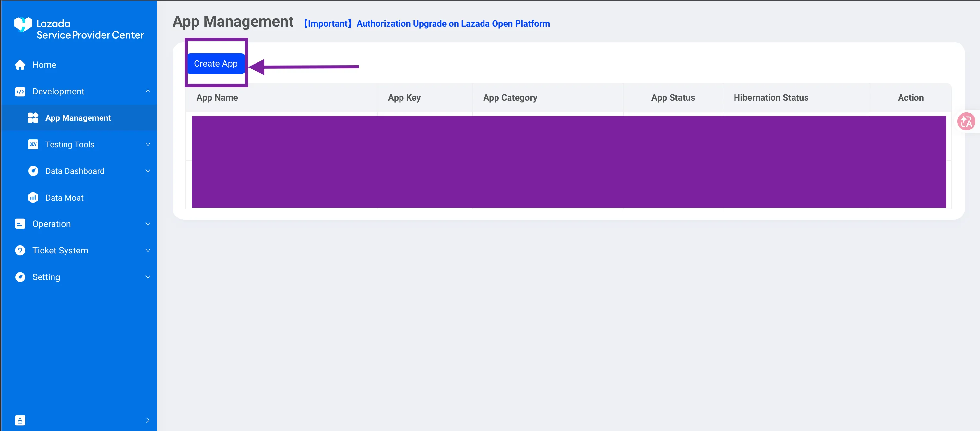Click the Testing Tools DEV icon
Image resolution: width=980 pixels, height=431 pixels.
33,144
